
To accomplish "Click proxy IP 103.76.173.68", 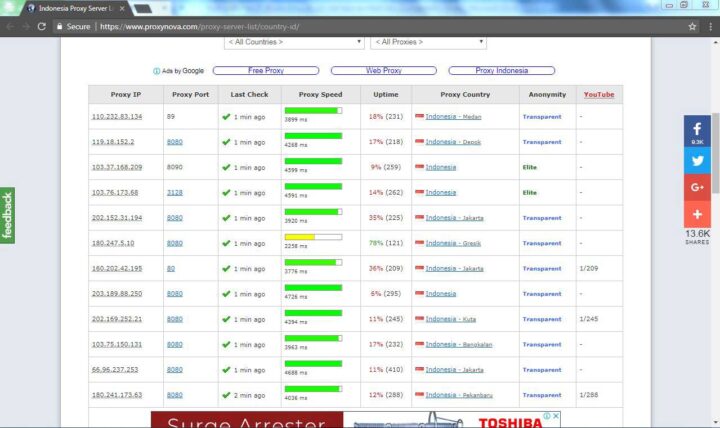I will point(115,192).
